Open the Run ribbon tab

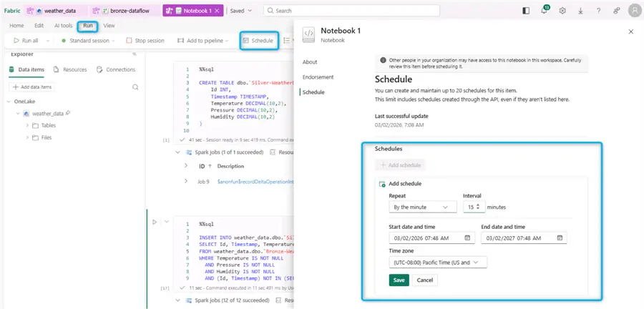[x=88, y=26]
